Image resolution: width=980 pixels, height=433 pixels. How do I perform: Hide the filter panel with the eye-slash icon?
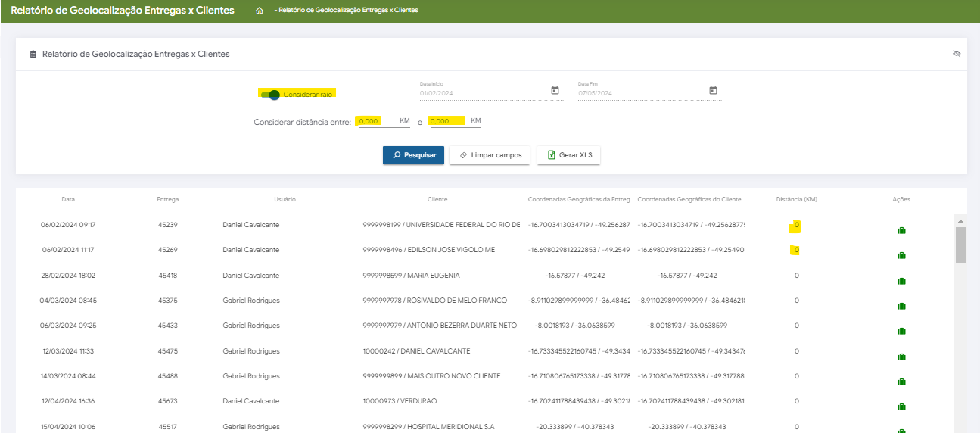957,54
